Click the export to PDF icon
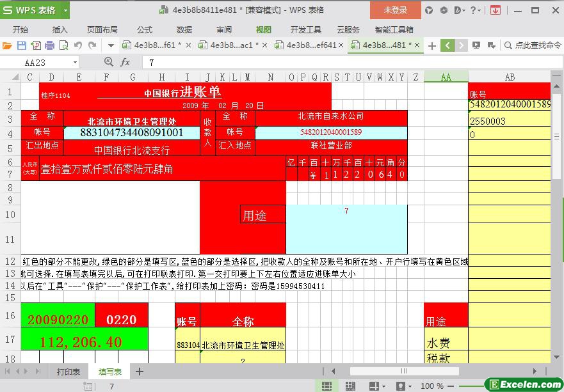This screenshot has width=564, height=392. pos(36,45)
